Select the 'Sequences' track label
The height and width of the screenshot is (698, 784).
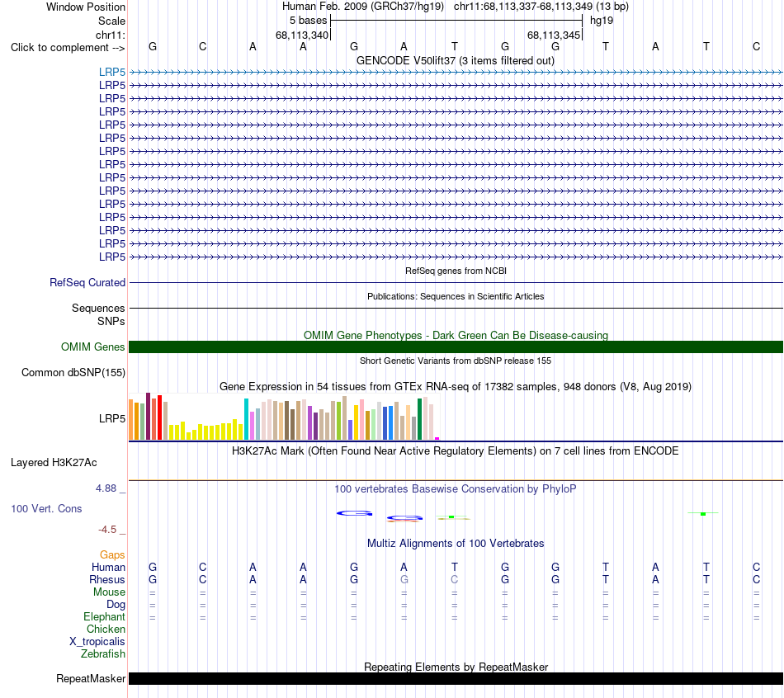(x=98, y=308)
